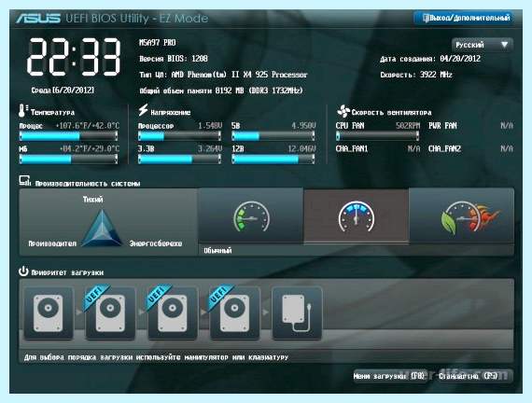The image size is (532, 403).
Task: Click the ASUS logo
Action: [x=38, y=18]
